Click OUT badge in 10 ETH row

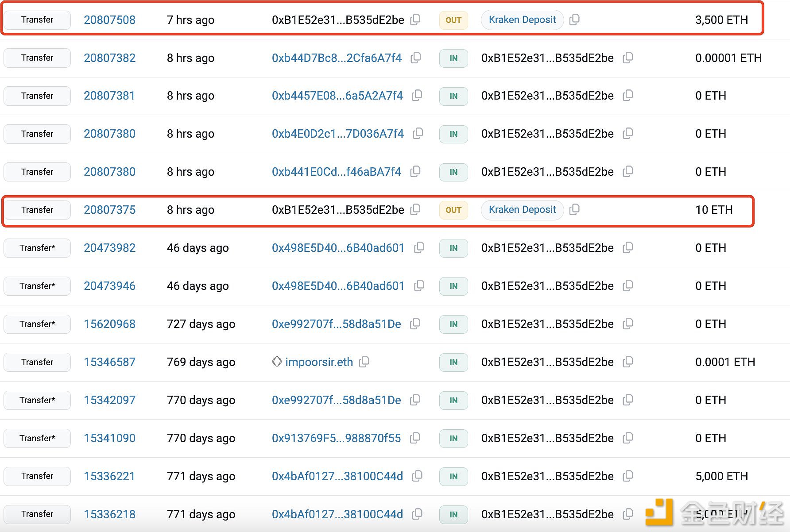453,210
